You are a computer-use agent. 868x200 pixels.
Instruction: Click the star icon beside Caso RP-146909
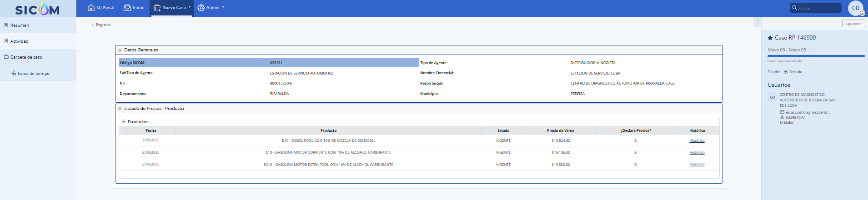[x=770, y=38]
